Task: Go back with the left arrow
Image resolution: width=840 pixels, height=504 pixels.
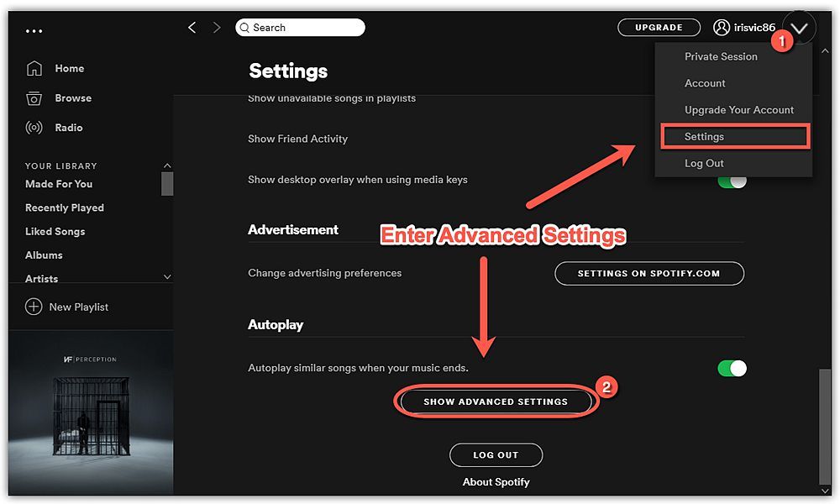Action: [x=192, y=28]
